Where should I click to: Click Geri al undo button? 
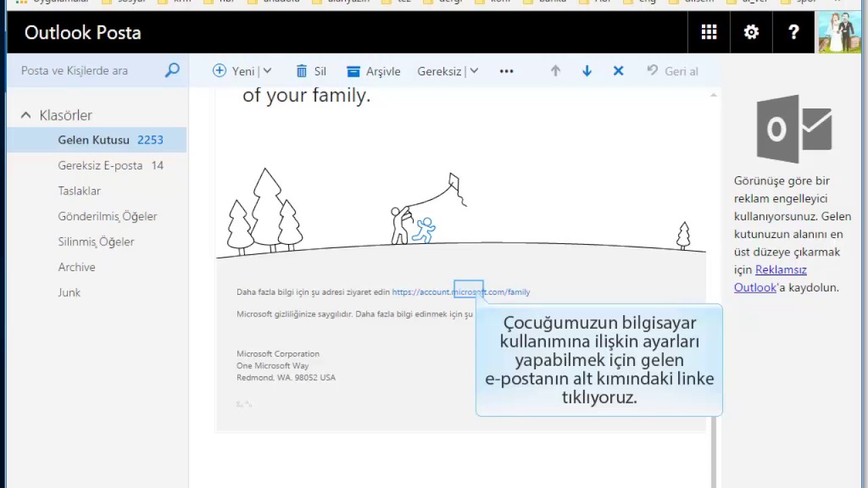(x=672, y=71)
